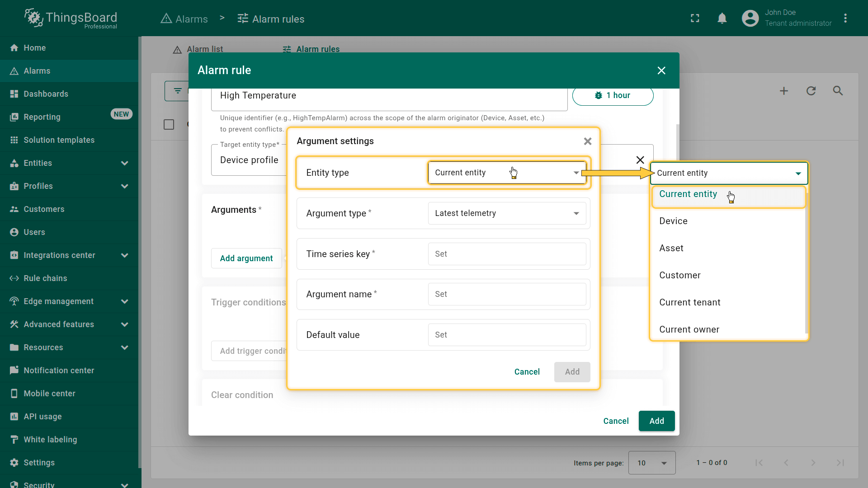Image resolution: width=868 pixels, height=488 pixels.
Task: Open Items per page dropdown
Action: click(x=651, y=463)
